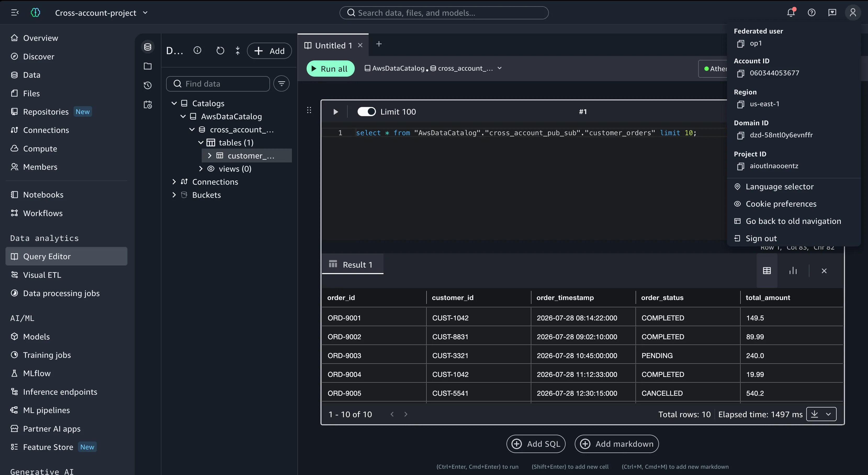Open the SageMaker home logo
This screenshot has width=868, height=475.
point(35,13)
